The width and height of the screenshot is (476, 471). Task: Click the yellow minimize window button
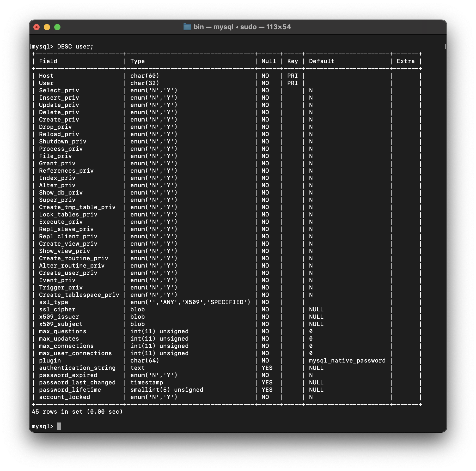tap(47, 27)
